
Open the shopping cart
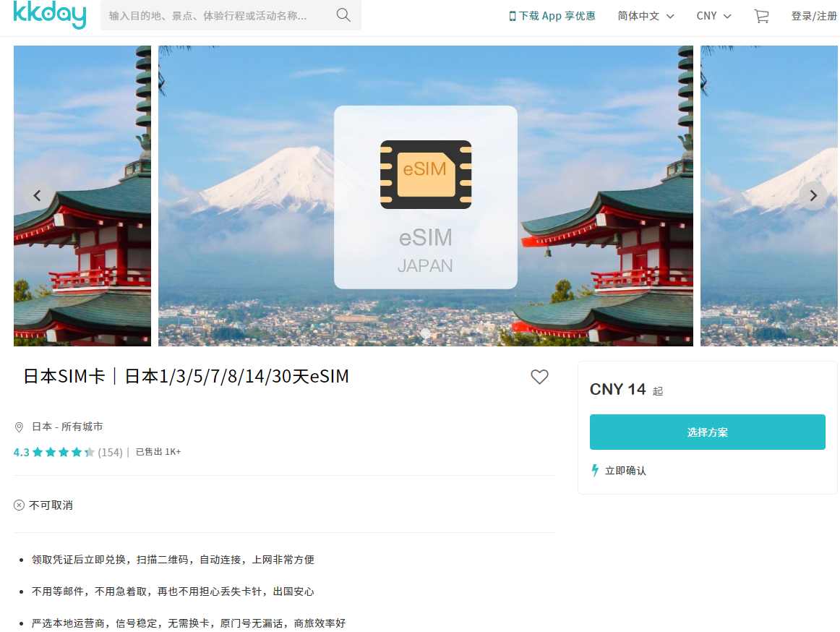tap(761, 15)
